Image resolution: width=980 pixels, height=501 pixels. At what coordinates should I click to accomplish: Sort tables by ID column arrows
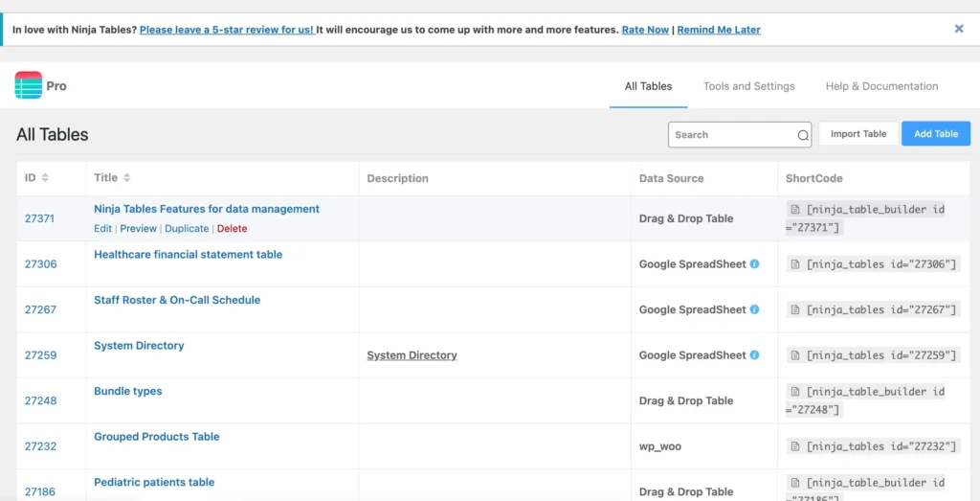pos(44,178)
